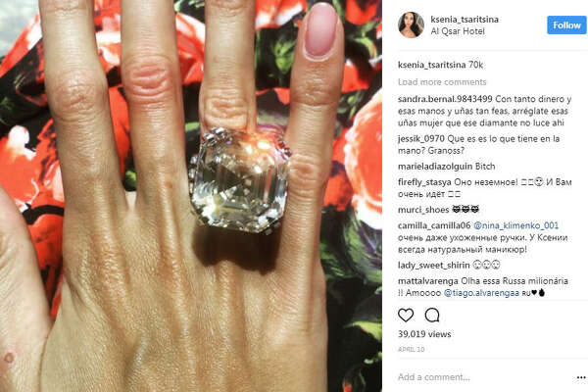Follow ksenia_tsaritsina account
Image resolution: width=588 pixels, height=392 pixels.
(566, 25)
